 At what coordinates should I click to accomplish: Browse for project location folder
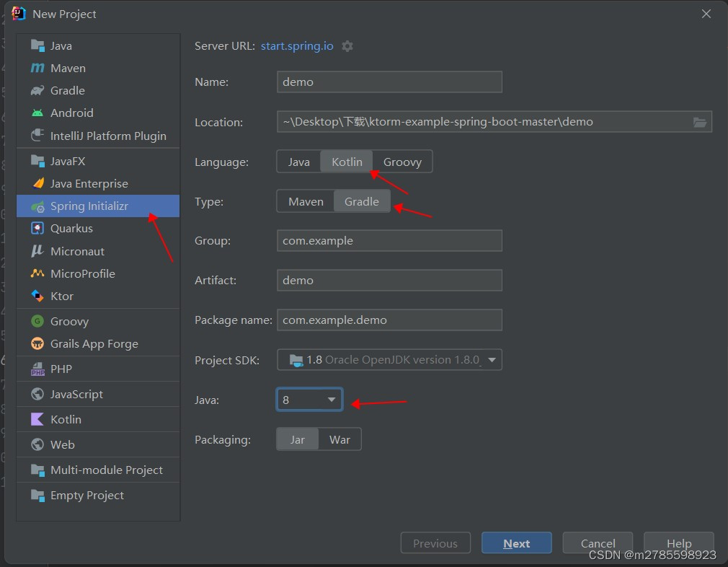click(x=699, y=122)
